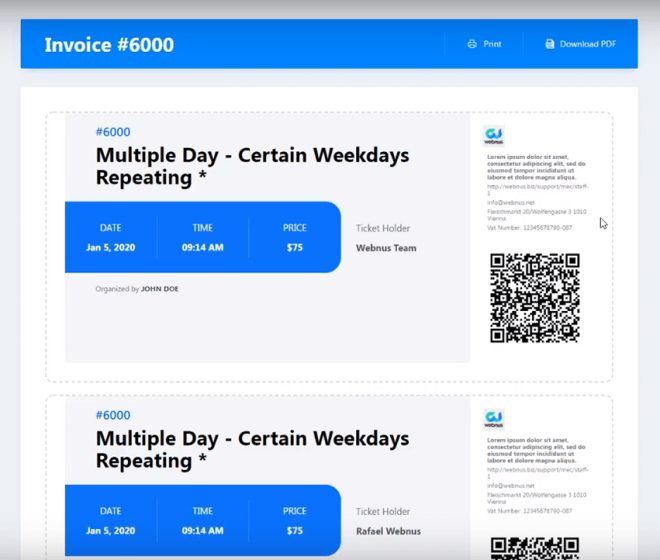This screenshot has width=660, height=560.
Task: Click Webnus logo on Rafael Webnus ticket
Action: pyautogui.click(x=493, y=419)
